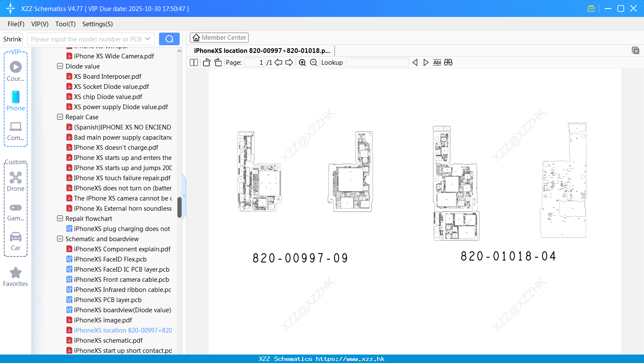Screen dimensions: 644x363
Task: Open iPhoneXS Front camera cable.pcb
Action: [121, 280]
